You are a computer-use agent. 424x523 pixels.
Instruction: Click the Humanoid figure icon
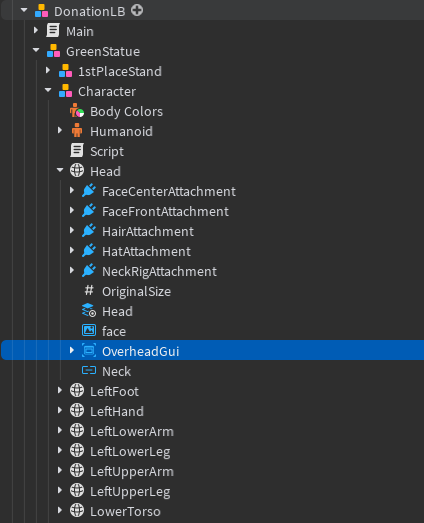click(77, 131)
